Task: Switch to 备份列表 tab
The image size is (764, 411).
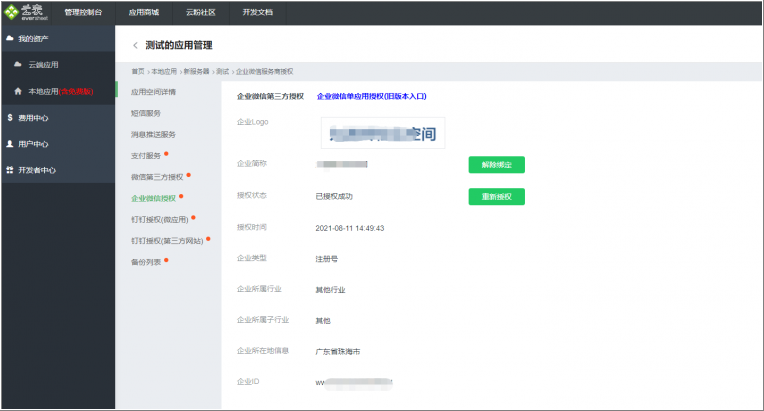Action: (x=146, y=262)
